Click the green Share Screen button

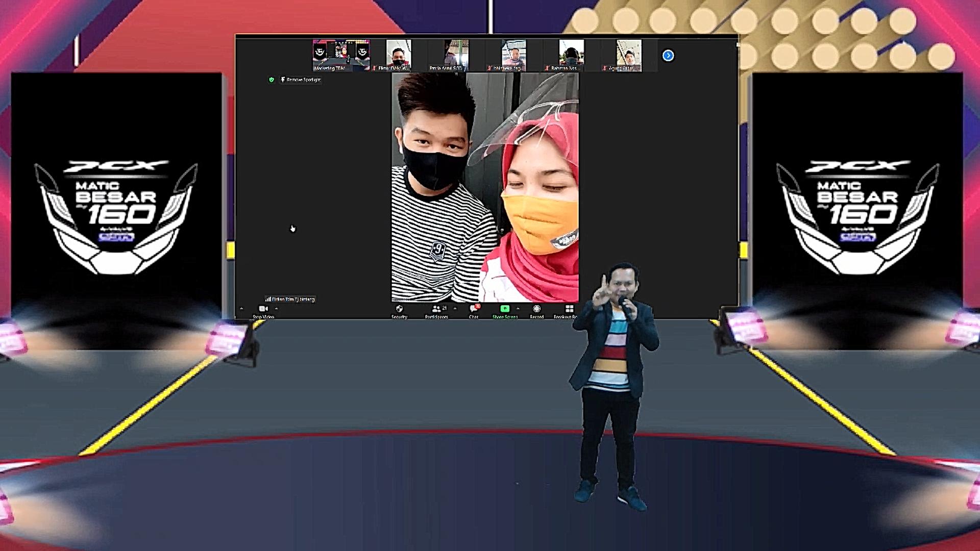pyautogui.click(x=505, y=311)
